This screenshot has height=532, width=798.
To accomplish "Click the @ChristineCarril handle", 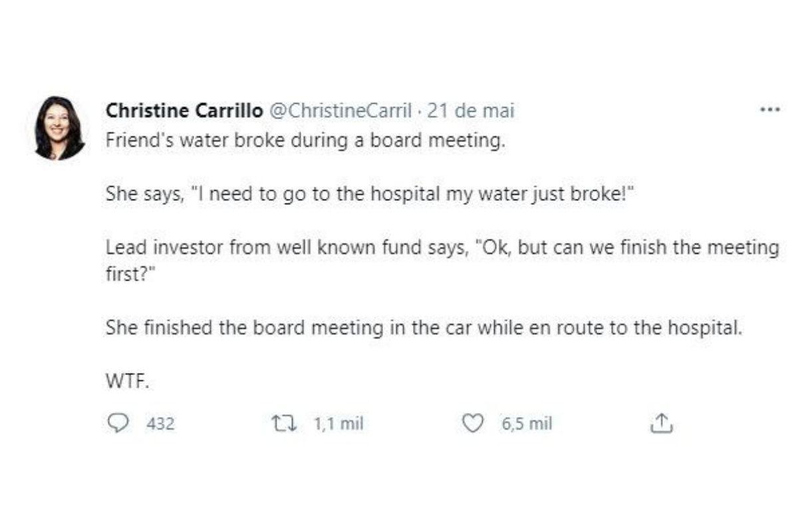I will [340, 110].
